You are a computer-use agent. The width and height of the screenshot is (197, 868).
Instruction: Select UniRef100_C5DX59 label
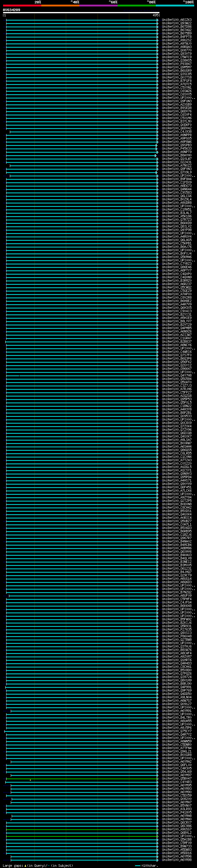click(x=177, y=796)
